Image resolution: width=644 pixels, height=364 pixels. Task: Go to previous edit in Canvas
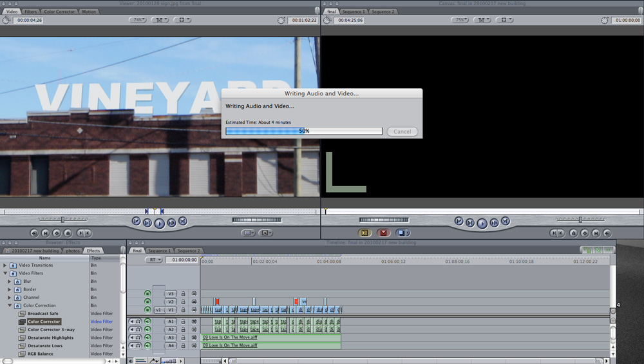tap(459, 221)
